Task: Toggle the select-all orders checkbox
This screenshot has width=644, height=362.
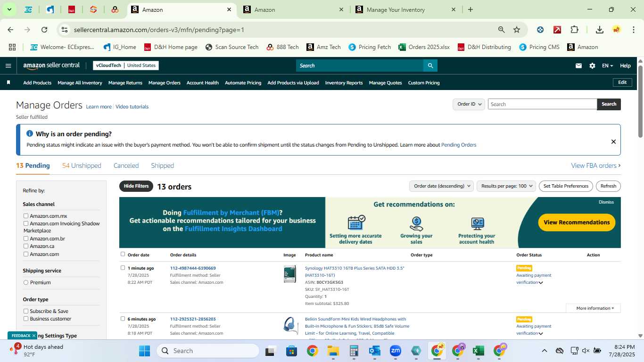Action: [123, 254]
